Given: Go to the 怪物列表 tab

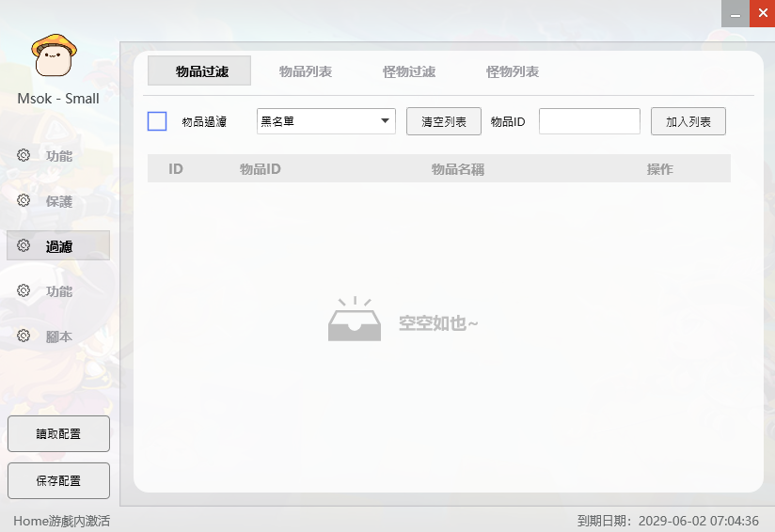Looking at the screenshot, I should [513, 71].
